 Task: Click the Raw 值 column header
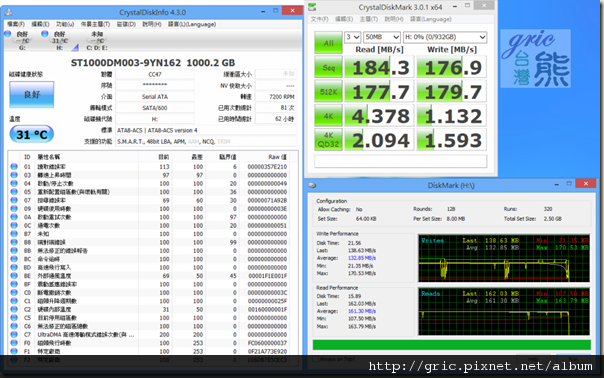click(277, 157)
